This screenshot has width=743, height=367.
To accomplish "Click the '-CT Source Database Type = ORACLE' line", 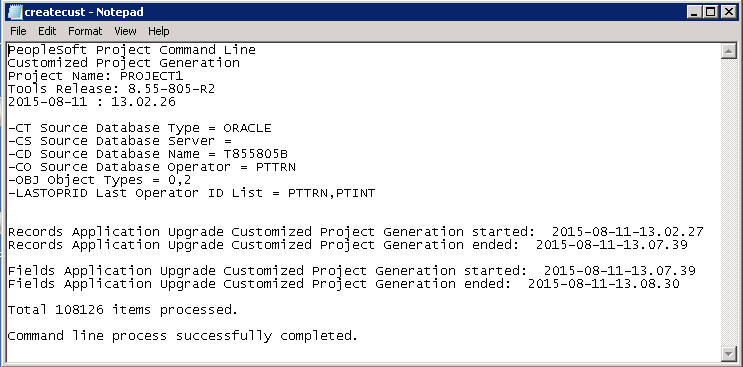I will (x=139, y=128).
